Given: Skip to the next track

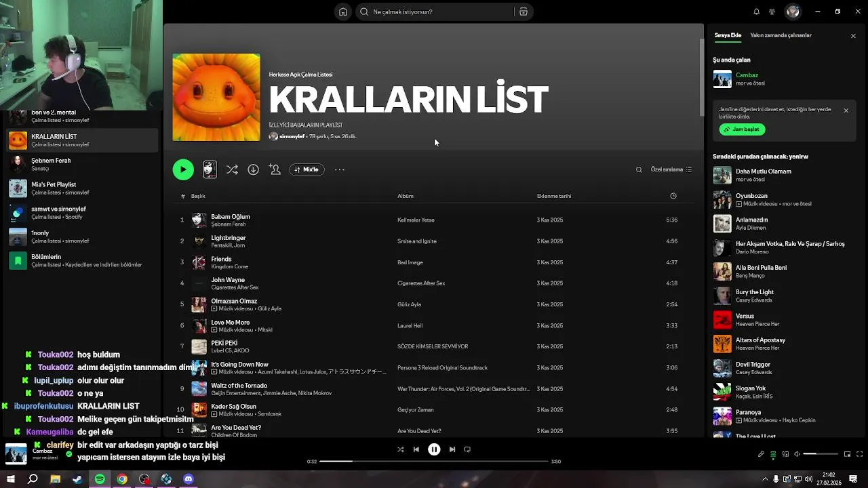Looking at the screenshot, I should (x=452, y=449).
